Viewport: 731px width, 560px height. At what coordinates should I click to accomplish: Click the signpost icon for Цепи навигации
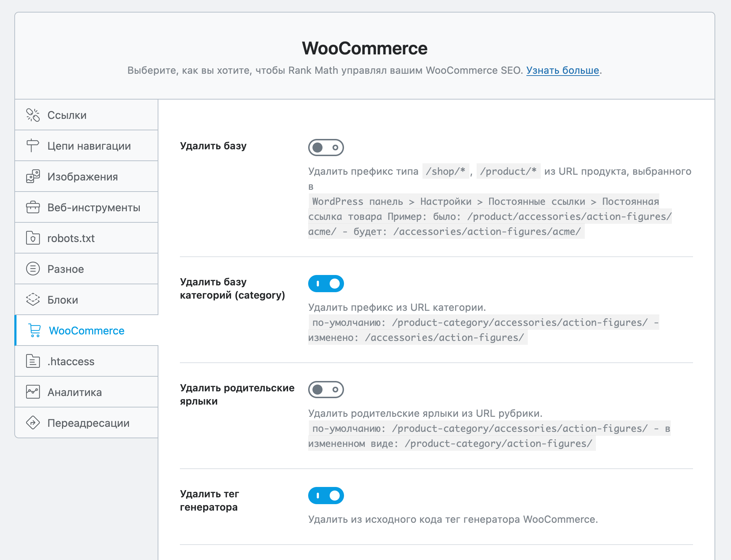[x=33, y=146]
